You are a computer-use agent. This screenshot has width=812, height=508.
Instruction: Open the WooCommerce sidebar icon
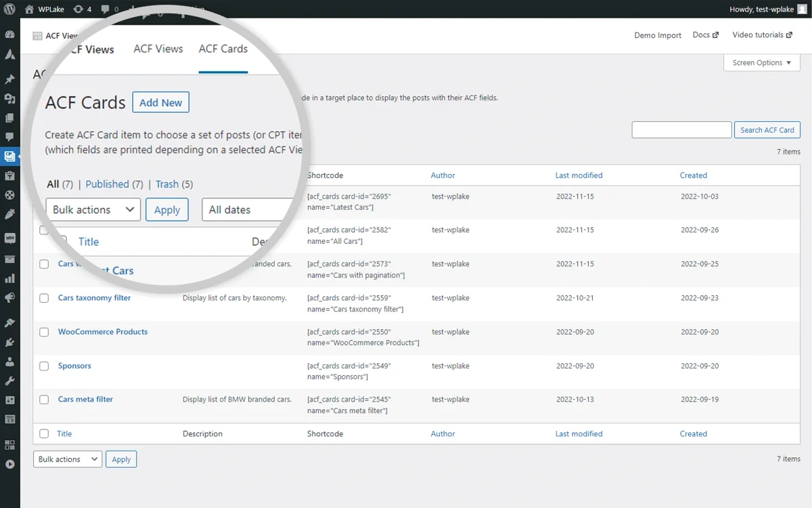[x=10, y=238]
